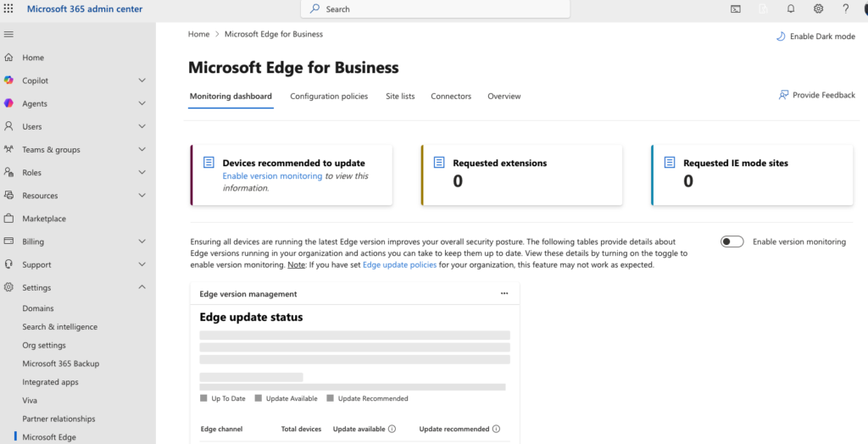Click the Edge update policies link

[399, 265]
